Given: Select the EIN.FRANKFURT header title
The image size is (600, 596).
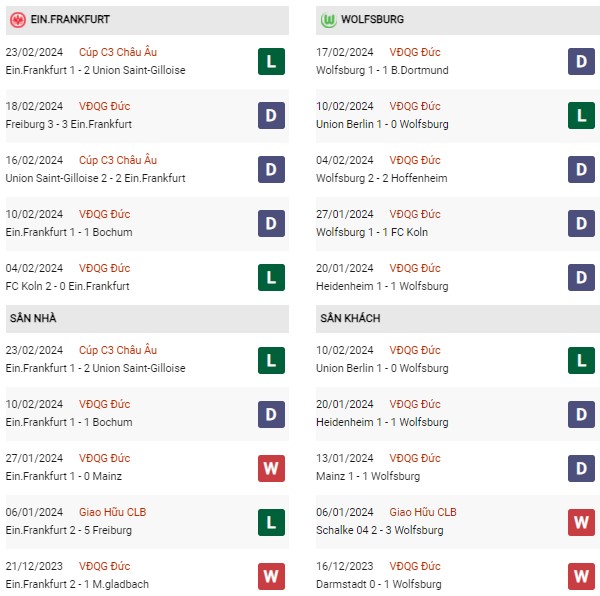Looking at the screenshot, I should pyautogui.click(x=70, y=19).
